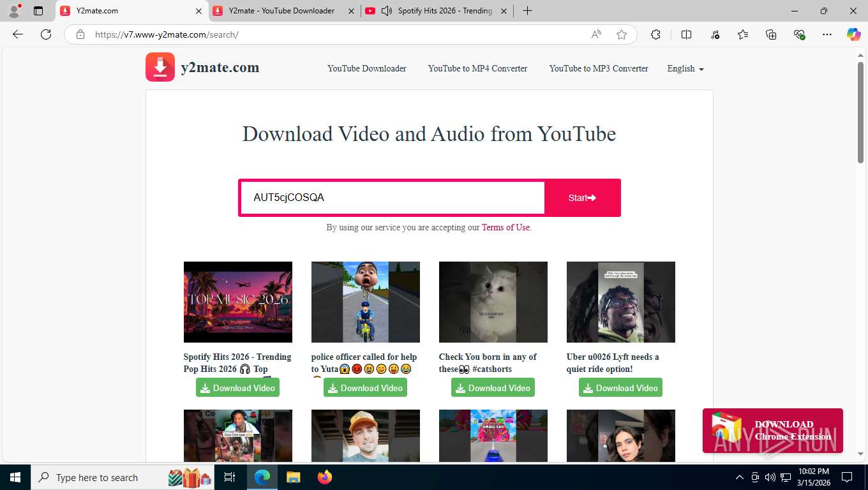Click 'Uber u0026 Lyft needs' title
This screenshot has width=868, height=490.
pyautogui.click(x=613, y=363)
